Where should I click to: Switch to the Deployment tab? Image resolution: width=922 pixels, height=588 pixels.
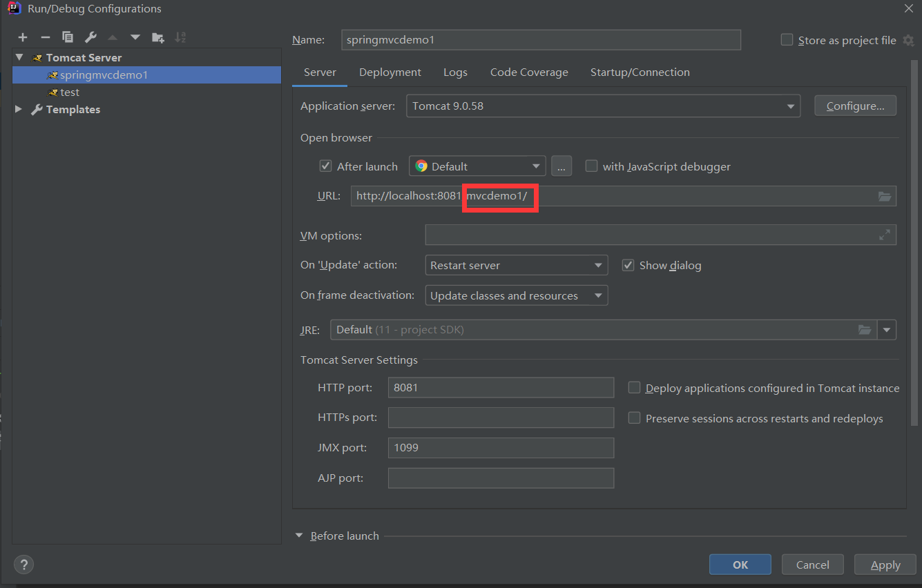[390, 72]
